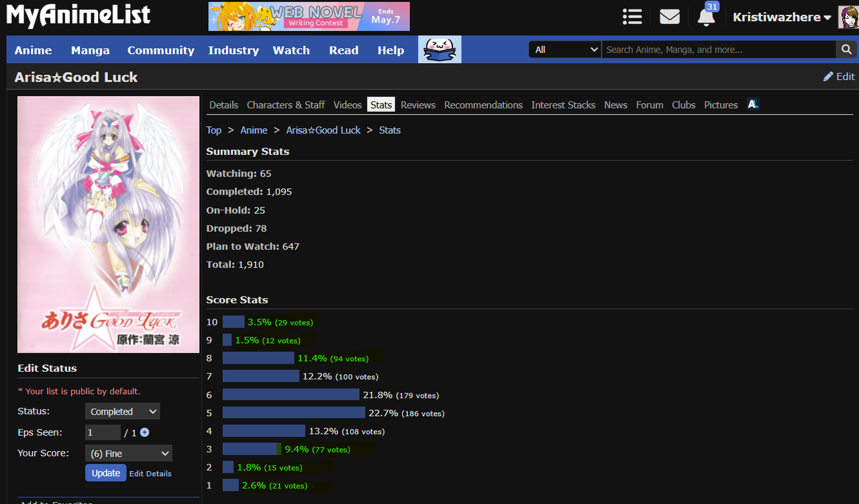This screenshot has width=859, height=504.
Task: Open the search category 'All' dropdown
Action: (565, 50)
